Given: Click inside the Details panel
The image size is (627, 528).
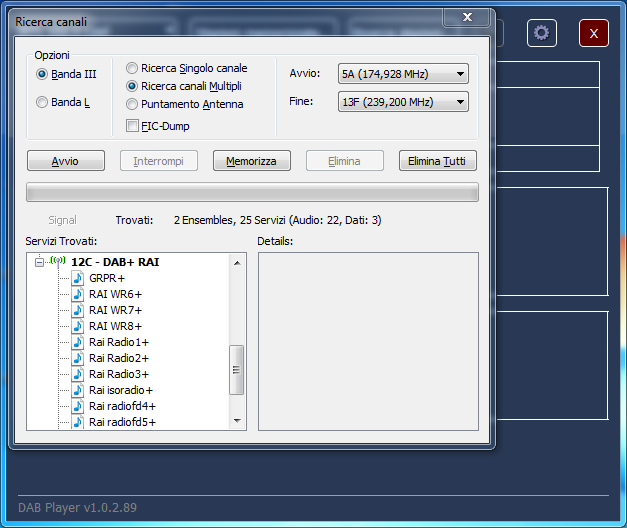Looking at the screenshot, I should click(368, 341).
